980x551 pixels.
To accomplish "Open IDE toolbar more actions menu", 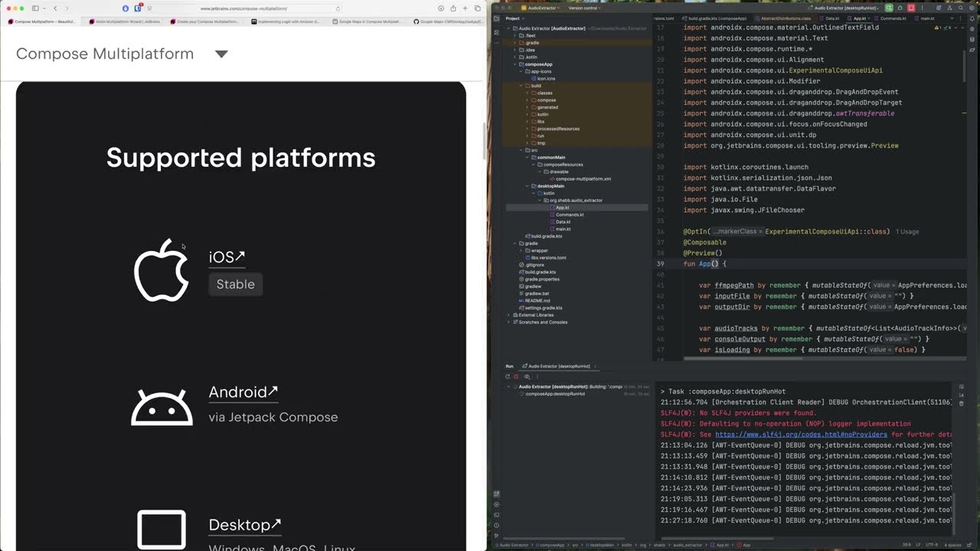I will point(923,8).
